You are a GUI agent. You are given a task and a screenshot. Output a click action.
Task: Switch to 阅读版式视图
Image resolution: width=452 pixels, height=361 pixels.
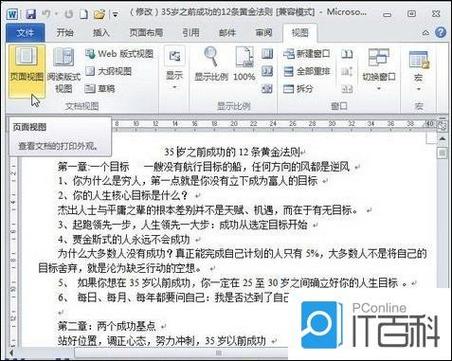64,70
